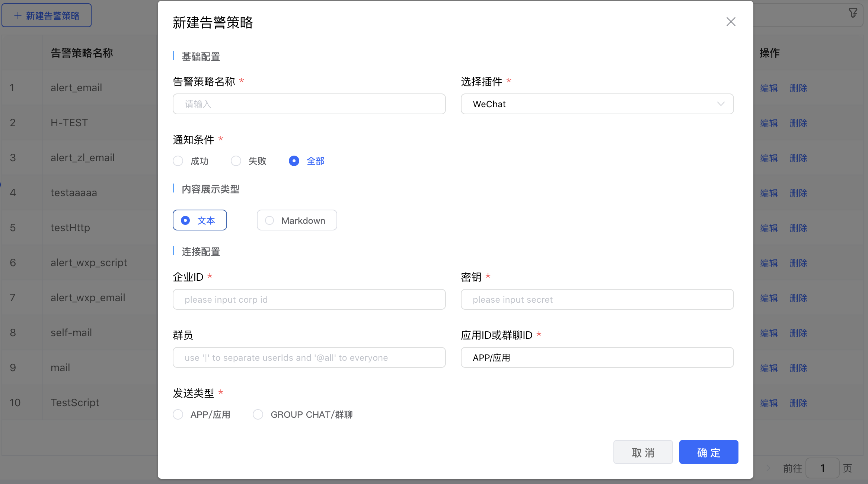The width and height of the screenshot is (868, 484).
Task: Choose APP/应用 as send type
Action: (x=178, y=414)
